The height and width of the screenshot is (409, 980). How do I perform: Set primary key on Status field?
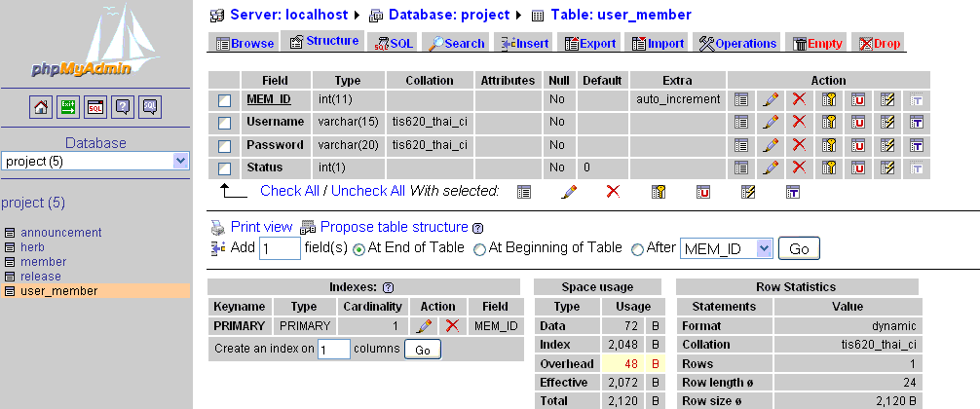click(829, 168)
